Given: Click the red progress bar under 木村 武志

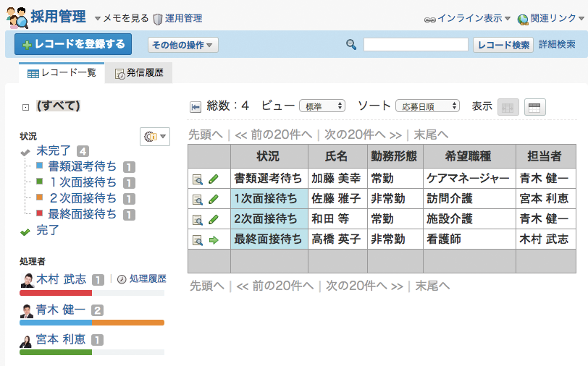Looking at the screenshot, I should [x=56, y=293].
